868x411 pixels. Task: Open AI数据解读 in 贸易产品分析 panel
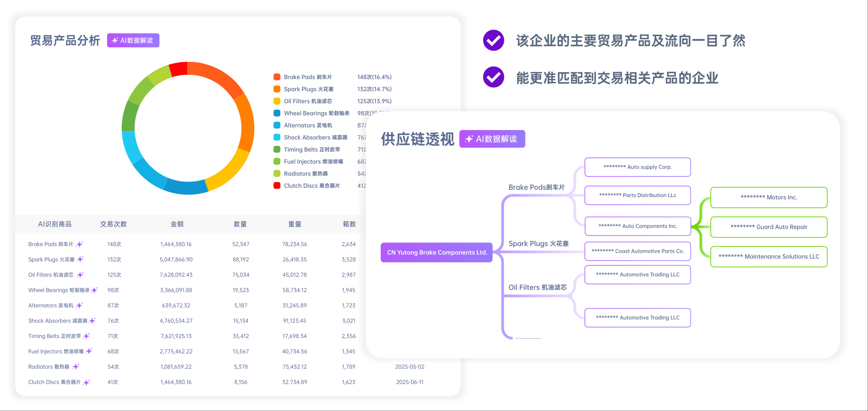point(133,40)
